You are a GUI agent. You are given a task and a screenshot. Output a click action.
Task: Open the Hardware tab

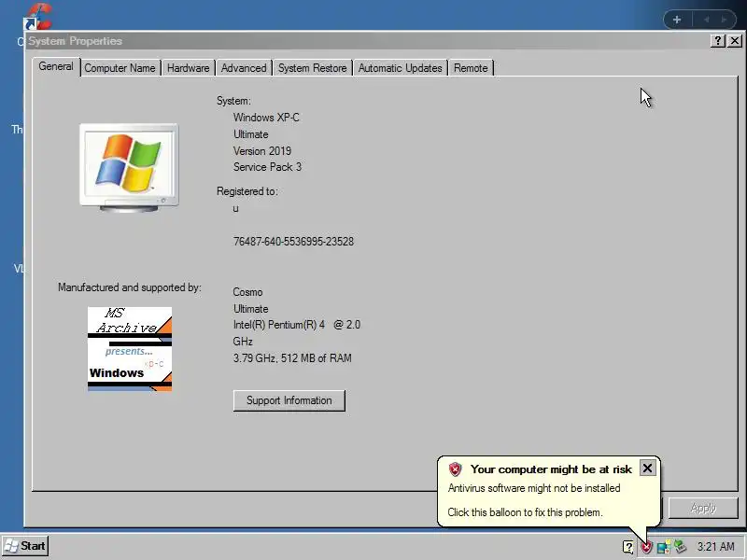(189, 68)
